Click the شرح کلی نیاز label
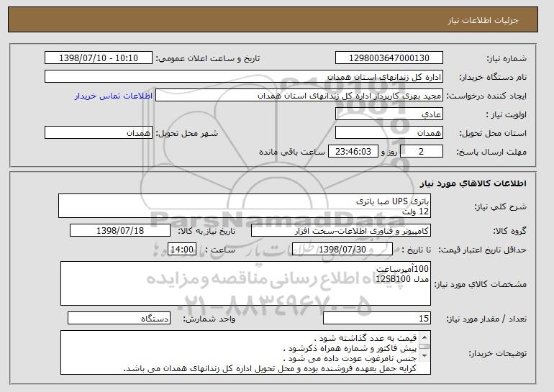The height and width of the screenshot is (392, 554). pyautogui.click(x=500, y=206)
